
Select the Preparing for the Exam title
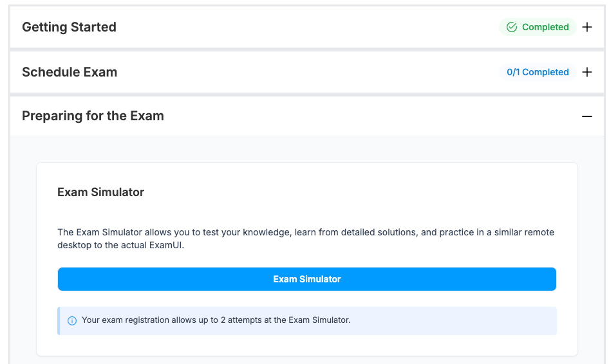coord(93,116)
